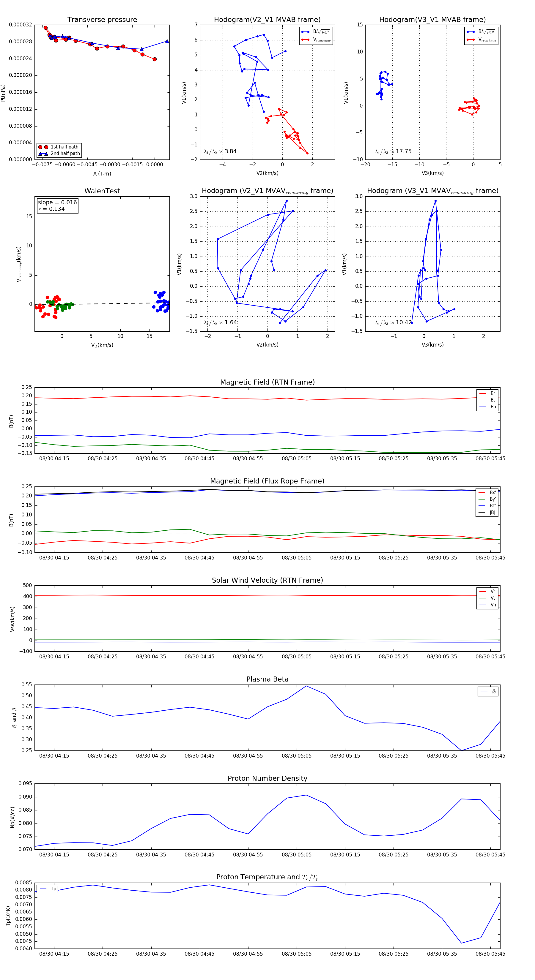
Task: Click the '0.000032' tick label in Transverse pressure
Action: click(x=21, y=25)
